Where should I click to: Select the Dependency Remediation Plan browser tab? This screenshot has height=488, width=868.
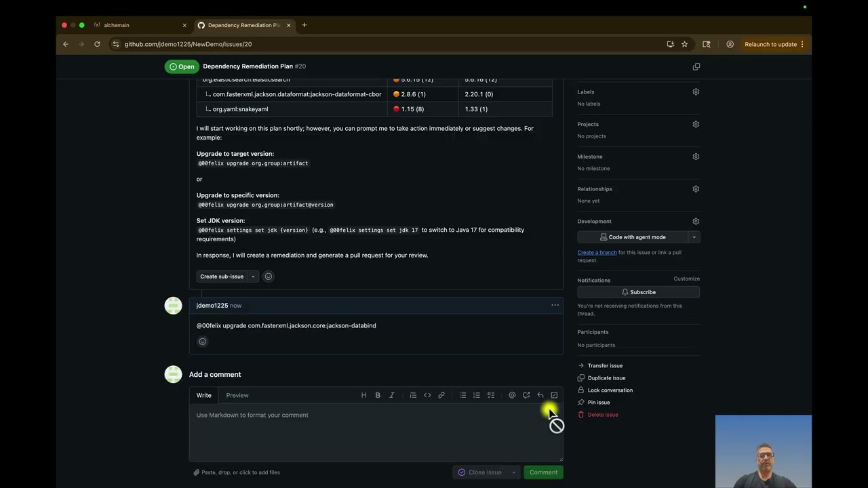pyautogui.click(x=243, y=25)
